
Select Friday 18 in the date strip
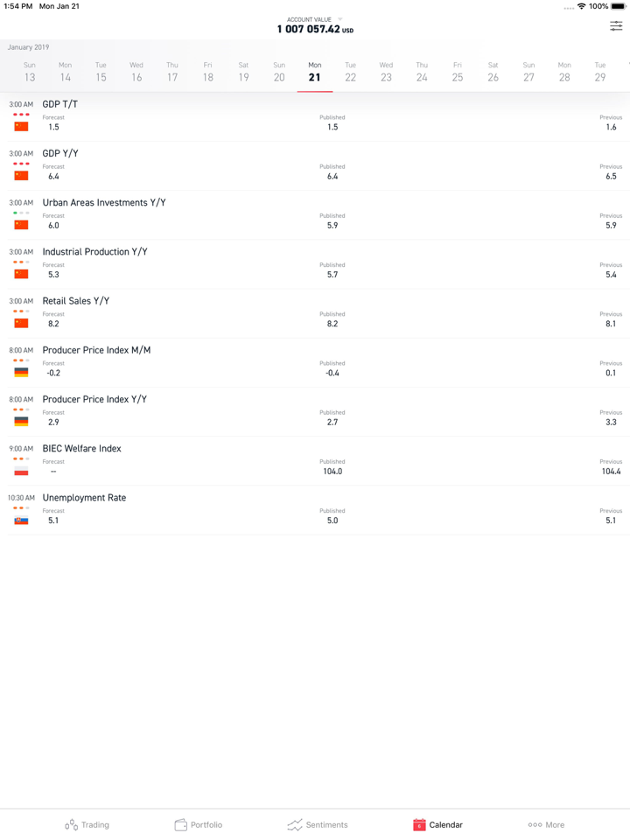click(x=207, y=73)
